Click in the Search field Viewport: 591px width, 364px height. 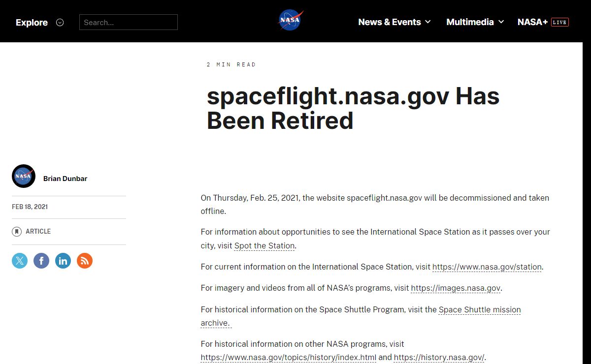click(129, 22)
